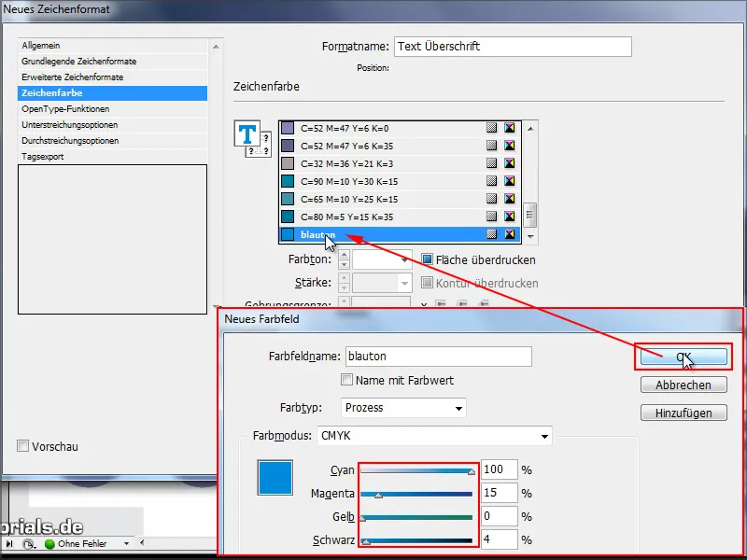Open Grundlegende Zeichenformate category

(112, 62)
